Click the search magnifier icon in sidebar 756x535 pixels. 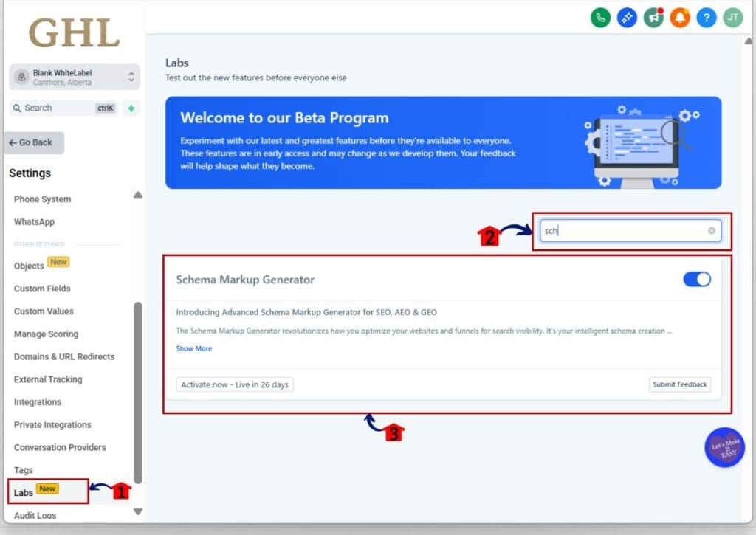[17, 108]
